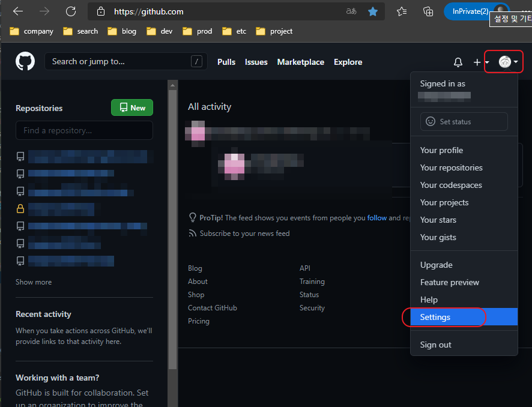Choose Sign out in the user menu

(464, 345)
